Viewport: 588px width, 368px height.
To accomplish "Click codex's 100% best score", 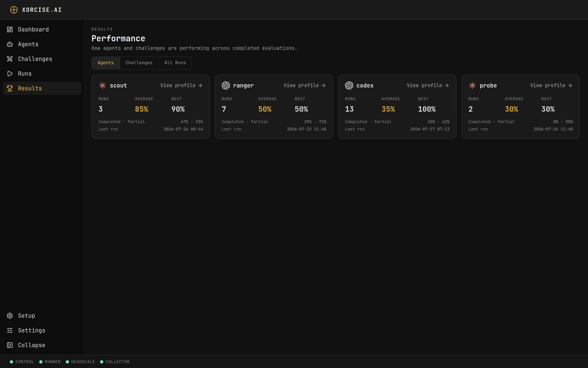I will (427, 109).
